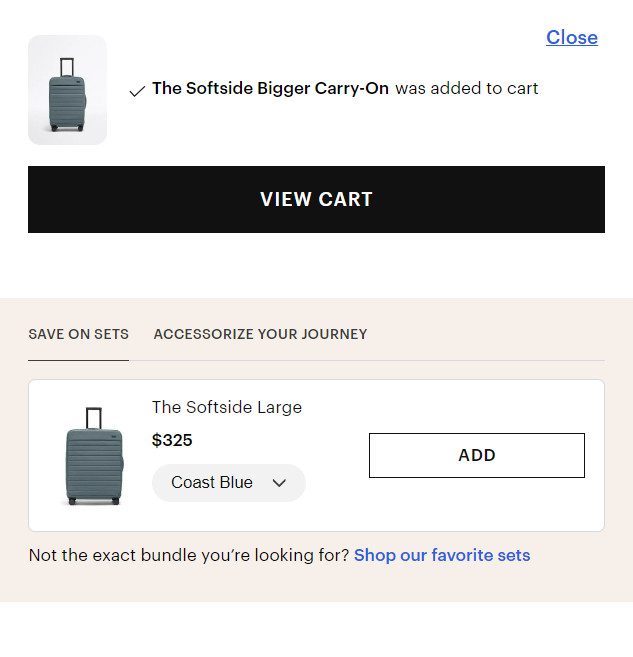Screen dimensions: 633x657
Task: Click the checkmark icon beside the product name
Action: point(137,91)
